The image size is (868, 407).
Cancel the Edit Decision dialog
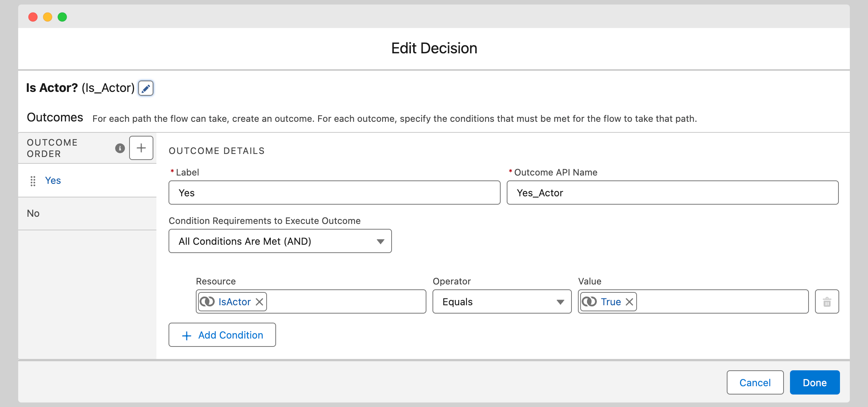755,383
